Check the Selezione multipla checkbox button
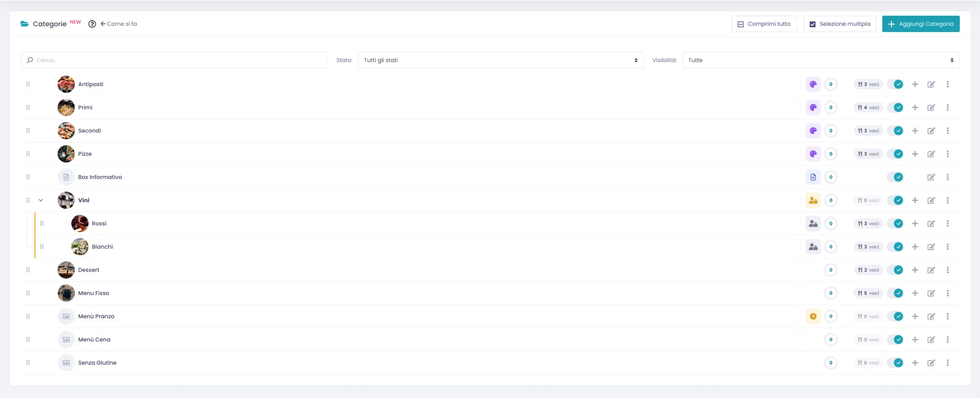 [840, 24]
